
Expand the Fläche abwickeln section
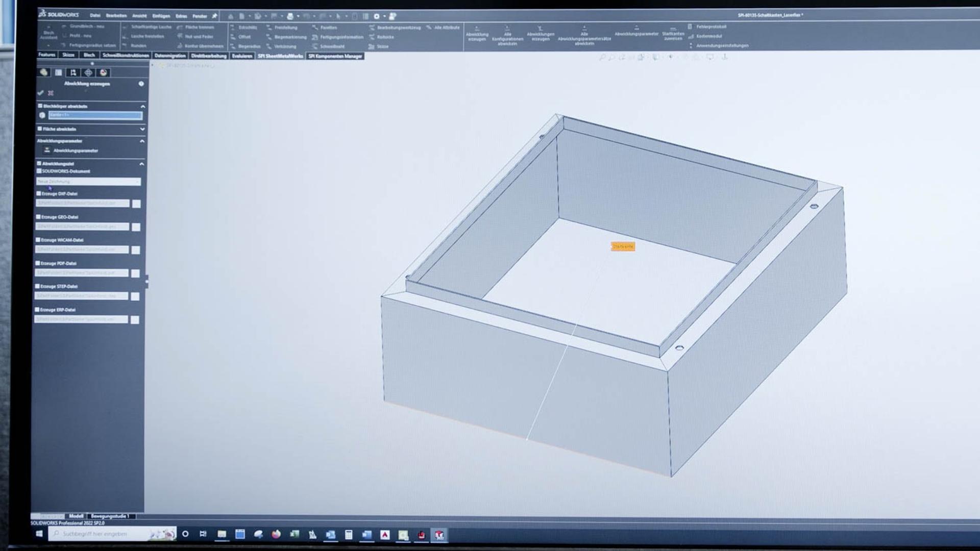(x=142, y=129)
